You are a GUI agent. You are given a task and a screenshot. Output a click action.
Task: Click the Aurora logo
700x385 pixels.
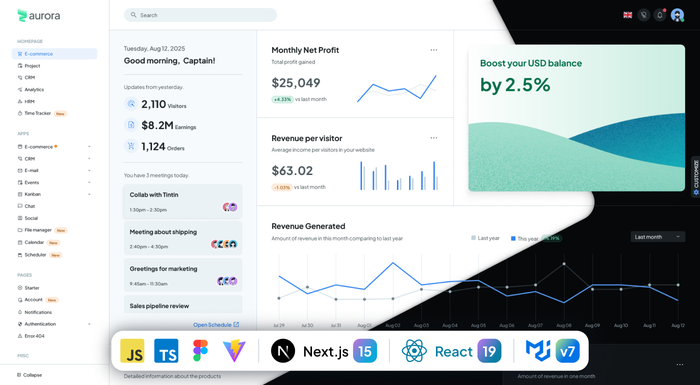(x=39, y=16)
